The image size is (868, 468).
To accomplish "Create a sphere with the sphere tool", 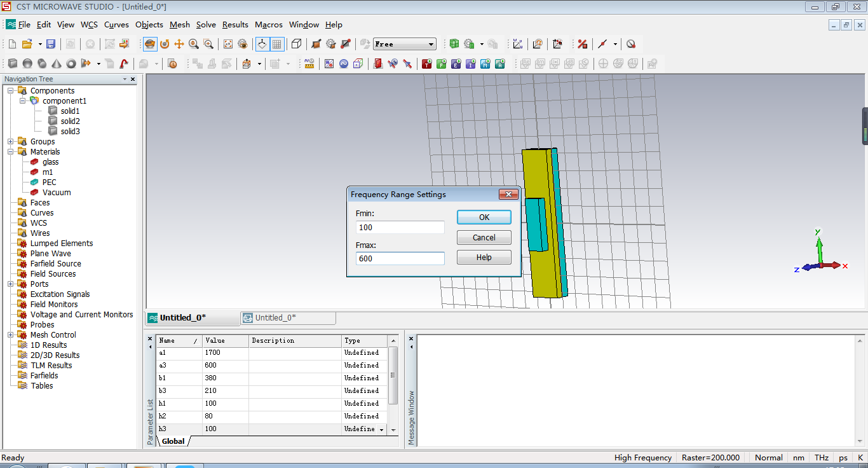I will coord(27,64).
